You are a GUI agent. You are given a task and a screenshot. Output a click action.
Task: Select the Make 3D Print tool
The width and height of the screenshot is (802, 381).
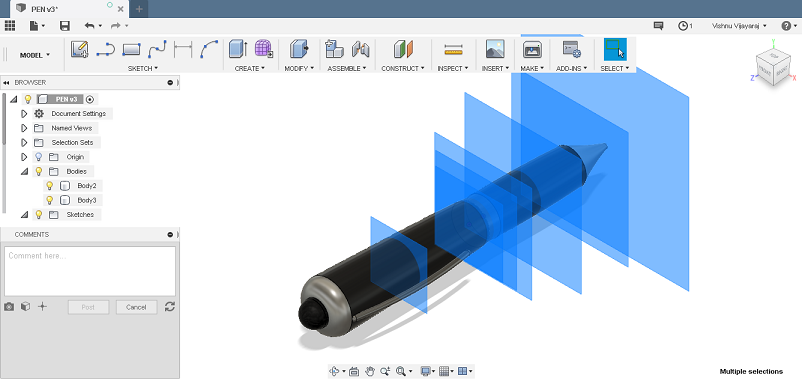(x=532, y=49)
